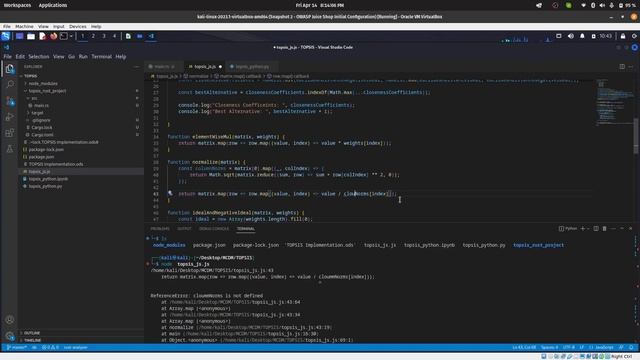Open the VirtualBox Devices menu
The width and height of the screenshot is (640, 360).
point(78,27)
